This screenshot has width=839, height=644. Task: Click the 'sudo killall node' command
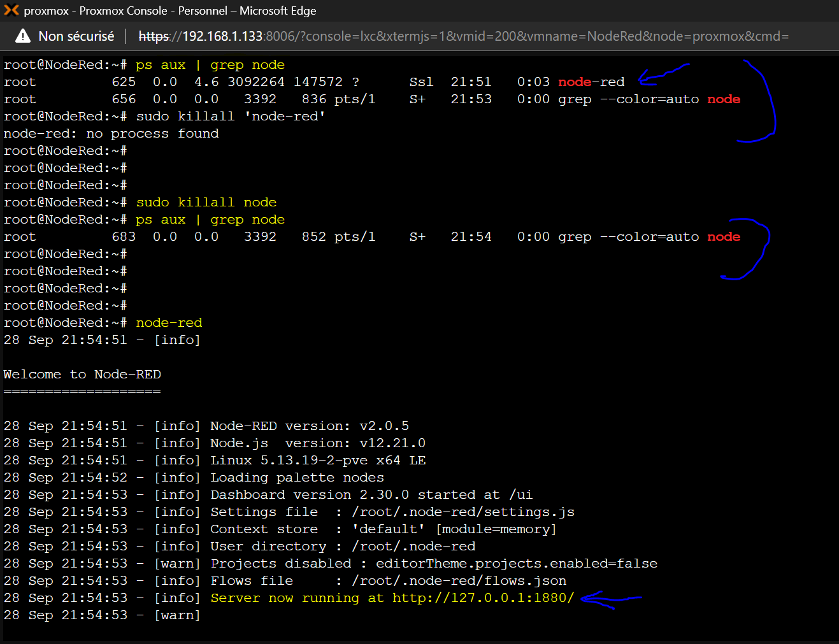(x=206, y=203)
